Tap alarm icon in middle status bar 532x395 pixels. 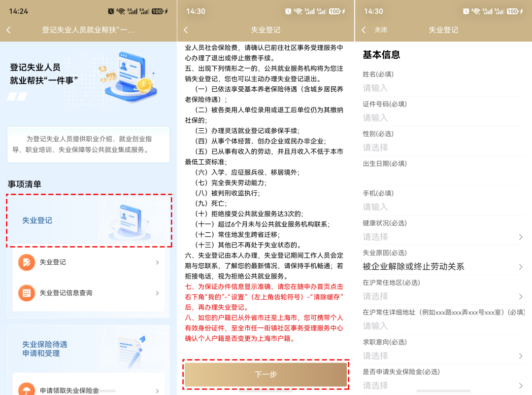(x=288, y=11)
